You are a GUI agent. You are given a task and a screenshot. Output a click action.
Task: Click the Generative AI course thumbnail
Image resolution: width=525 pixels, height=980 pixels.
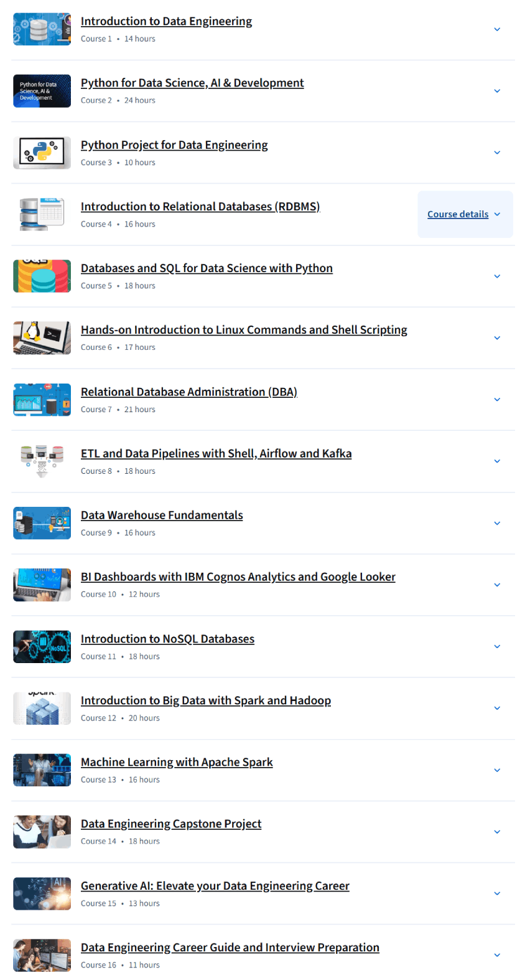42,893
